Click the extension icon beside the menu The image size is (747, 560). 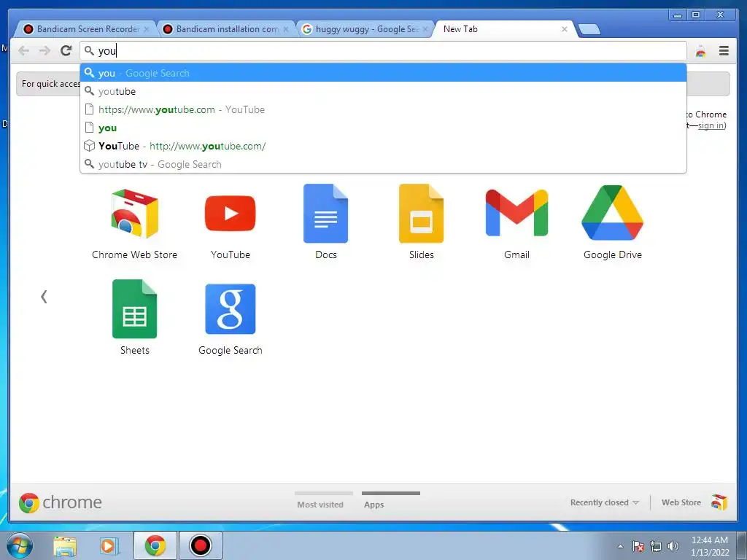click(x=701, y=51)
